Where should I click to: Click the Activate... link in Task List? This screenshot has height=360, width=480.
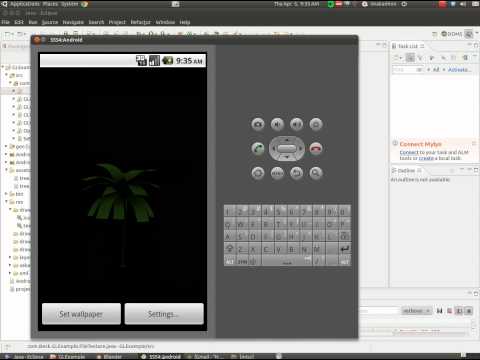pos(459,70)
